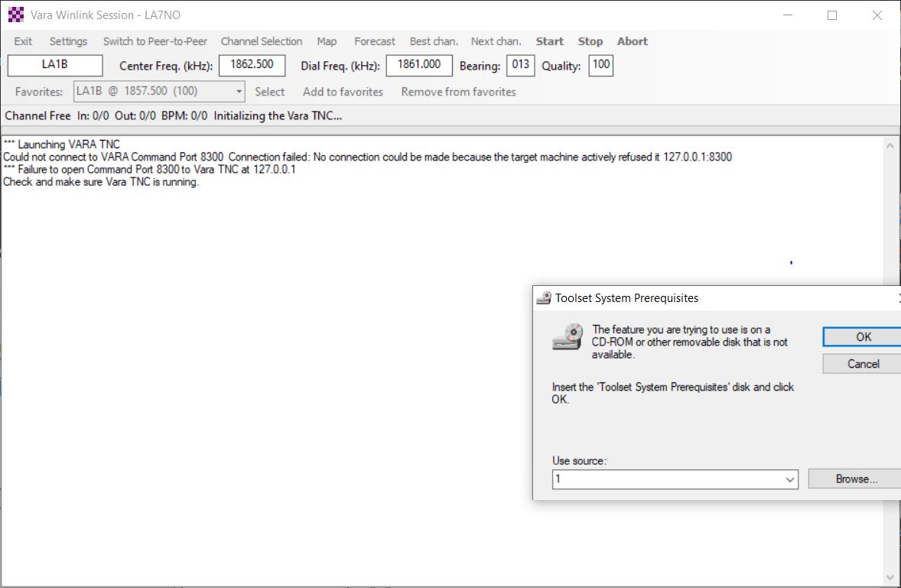Click Start in the menu bar
Image resolution: width=901 pixels, height=588 pixels.
click(x=550, y=41)
